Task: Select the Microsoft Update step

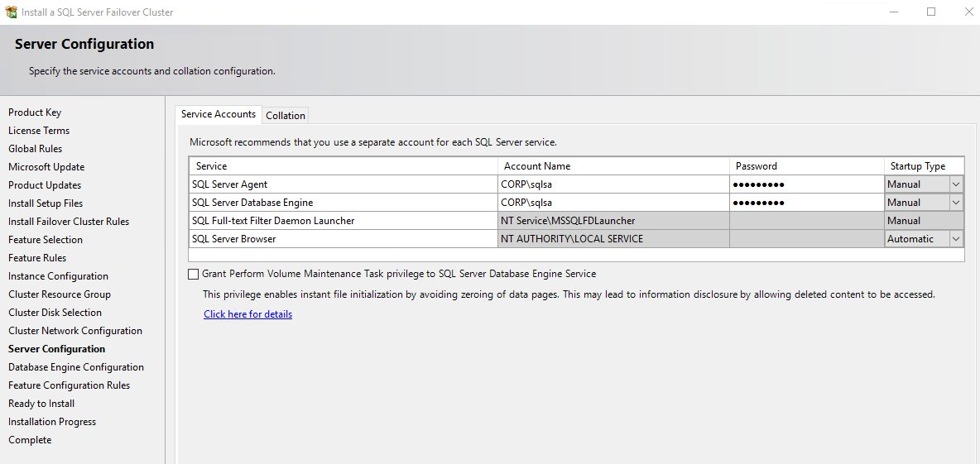Action: click(x=46, y=167)
